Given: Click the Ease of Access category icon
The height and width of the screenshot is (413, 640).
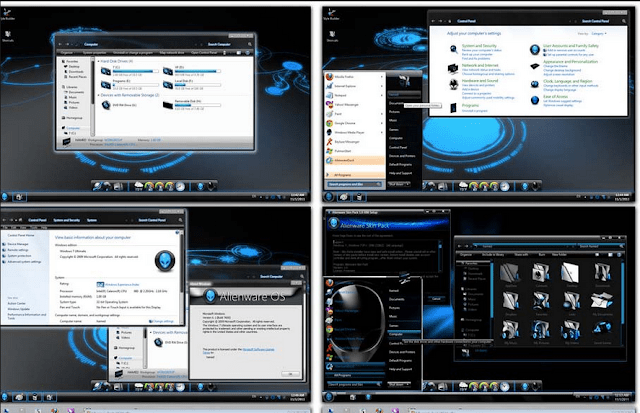Looking at the screenshot, I should click(x=535, y=100).
